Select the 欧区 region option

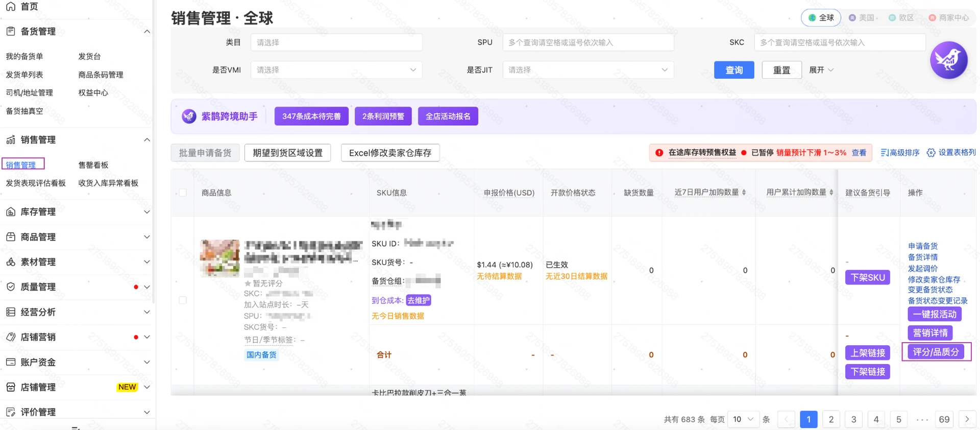click(901, 17)
